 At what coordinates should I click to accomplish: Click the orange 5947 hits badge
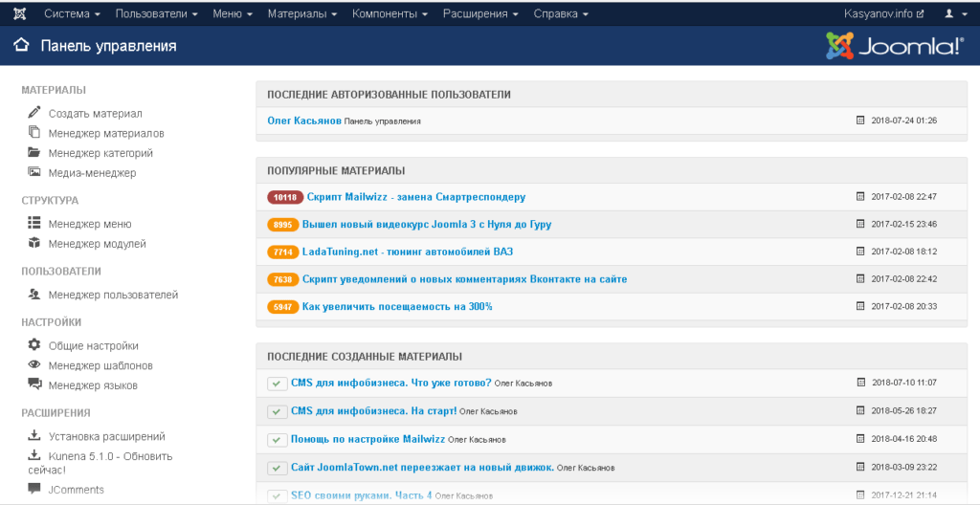pyautogui.click(x=283, y=307)
